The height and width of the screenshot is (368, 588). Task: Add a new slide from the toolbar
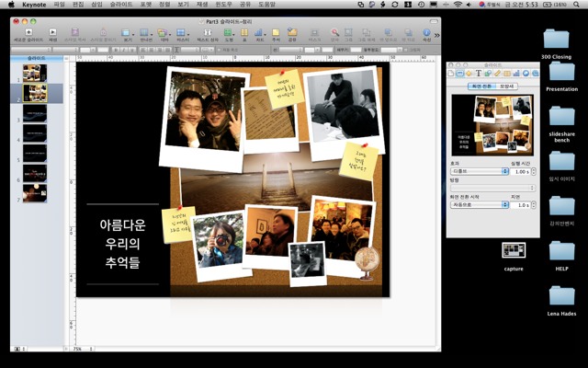tap(28, 32)
